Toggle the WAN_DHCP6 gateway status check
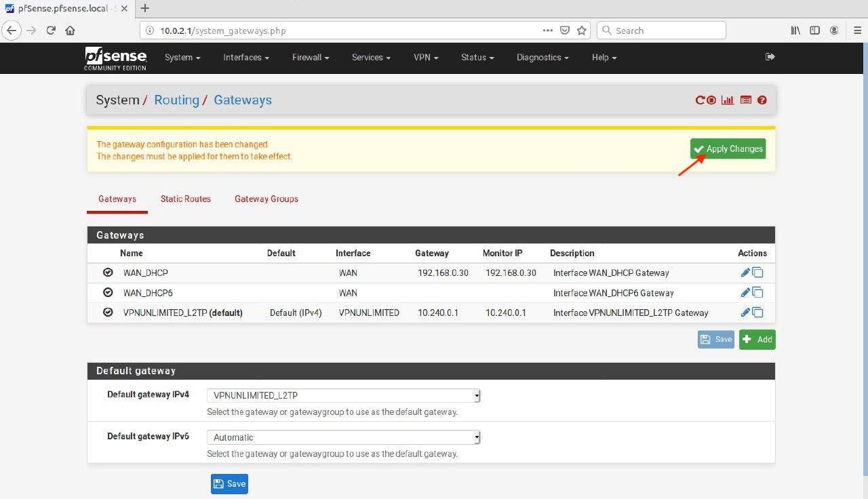The image size is (868, 499). point(108,293)
